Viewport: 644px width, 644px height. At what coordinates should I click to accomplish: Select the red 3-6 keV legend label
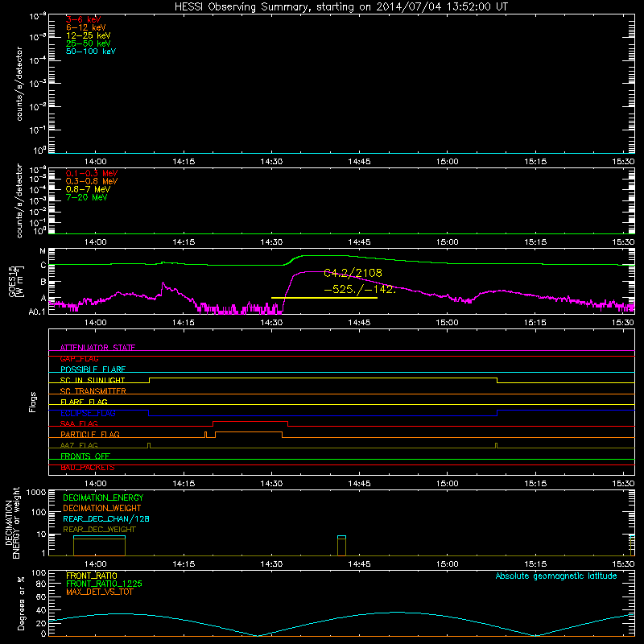click(84, 19)
